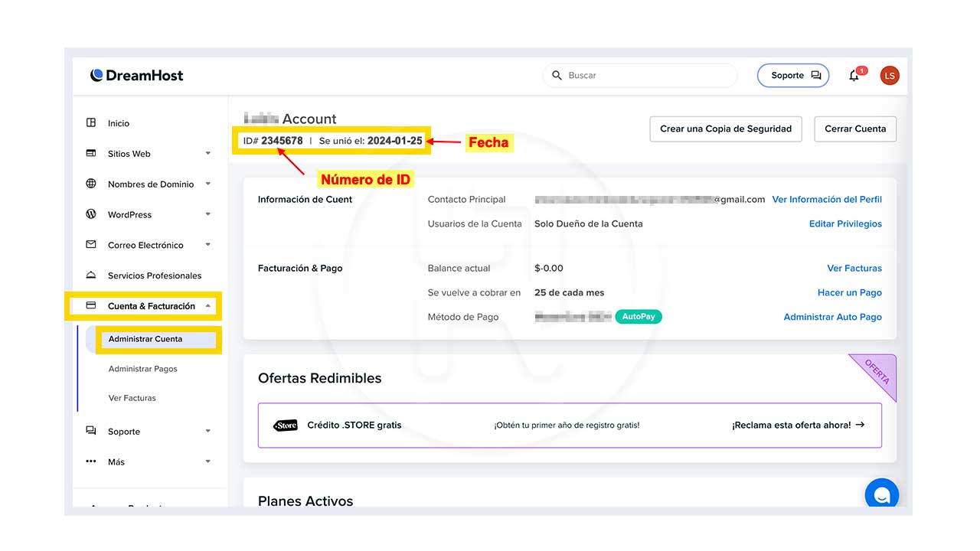
Task: Click the Servicios Profesionales icon
Action: (91, 275)
